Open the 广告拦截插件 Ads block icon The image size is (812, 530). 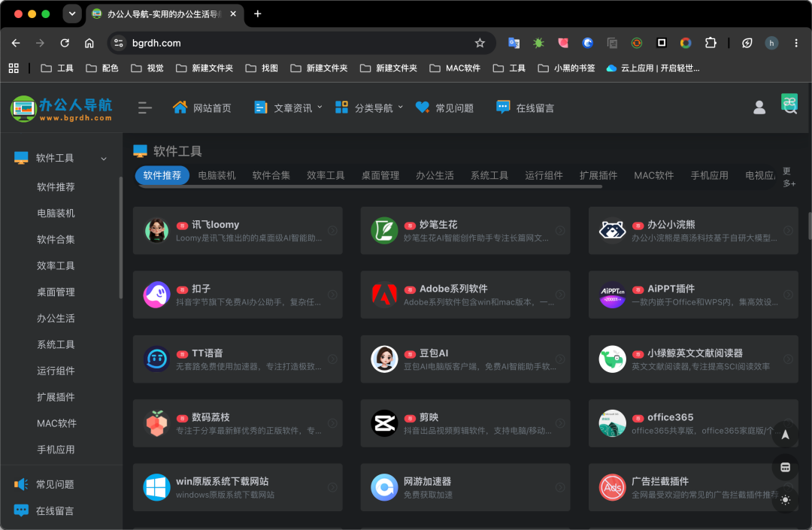click(612, 487)
